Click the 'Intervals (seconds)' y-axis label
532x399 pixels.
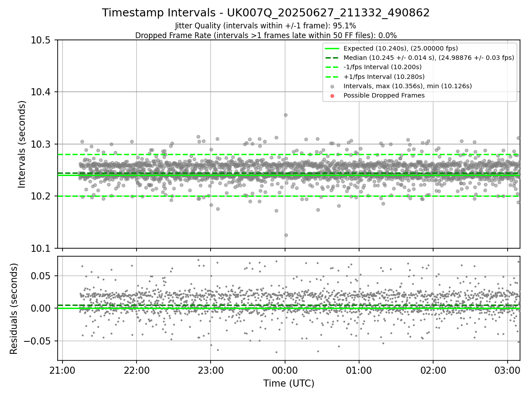click(22, 144)
